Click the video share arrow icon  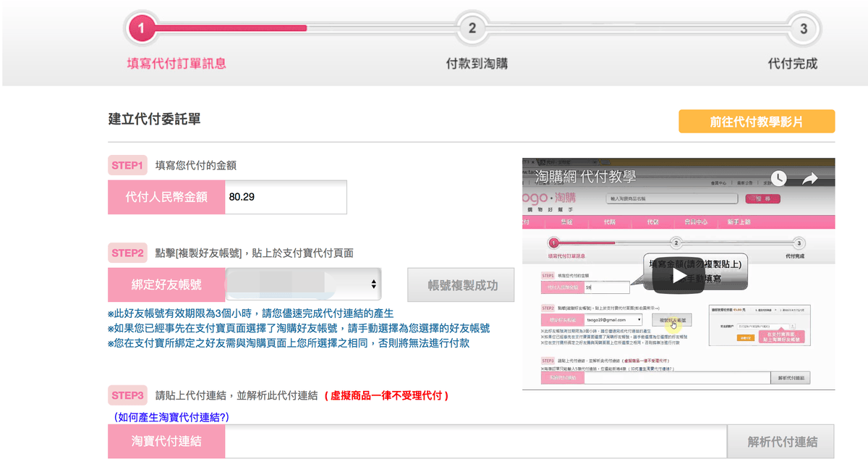810,177
